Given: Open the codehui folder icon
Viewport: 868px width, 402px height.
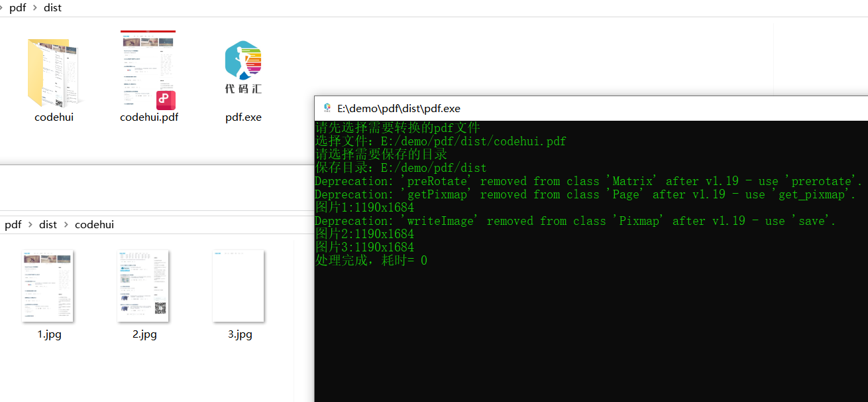Looking at the screenshot, I should (x=53, y=73).
